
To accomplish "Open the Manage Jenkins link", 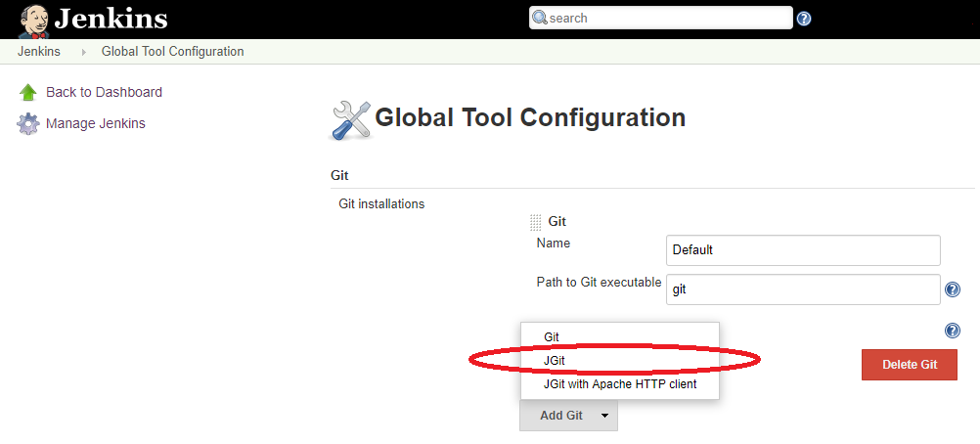I will [x=96, y=124].
